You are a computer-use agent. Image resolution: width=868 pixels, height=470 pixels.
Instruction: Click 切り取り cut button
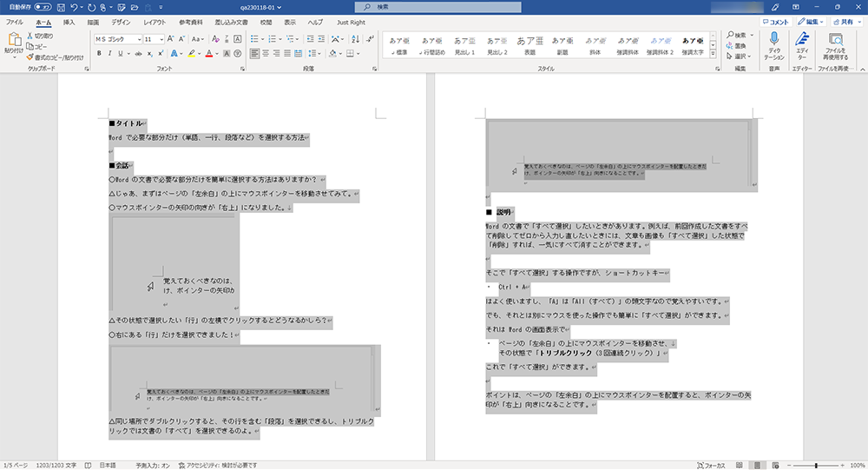(41, 36)
